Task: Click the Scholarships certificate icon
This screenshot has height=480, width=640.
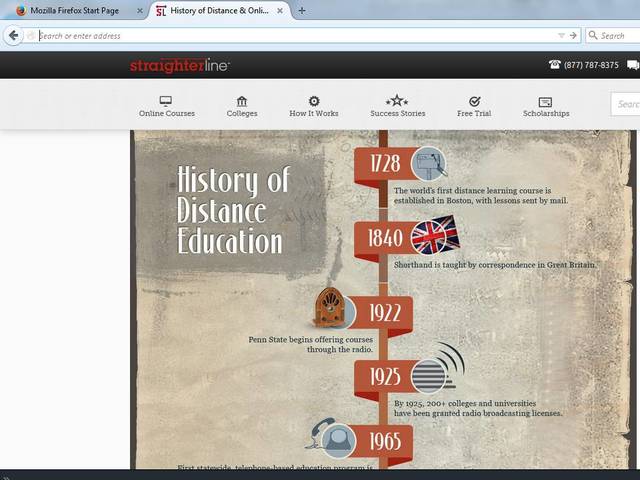Action: tap(545, 101)
